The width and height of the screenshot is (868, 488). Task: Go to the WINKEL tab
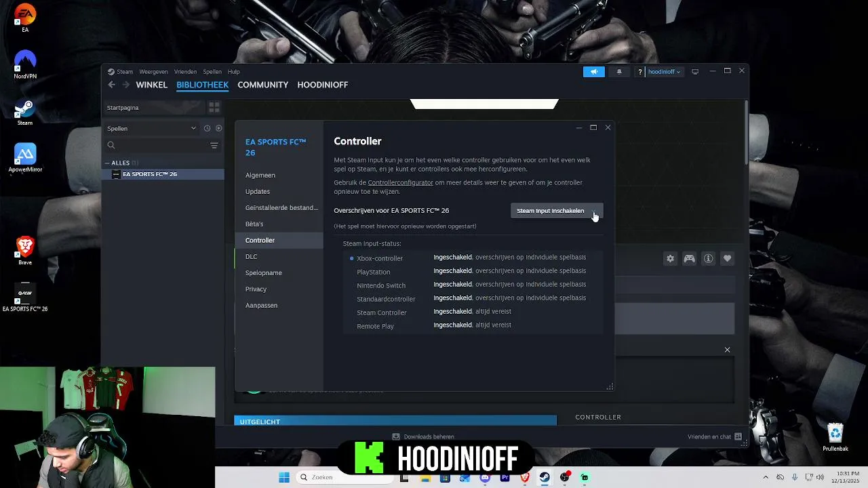152,85
